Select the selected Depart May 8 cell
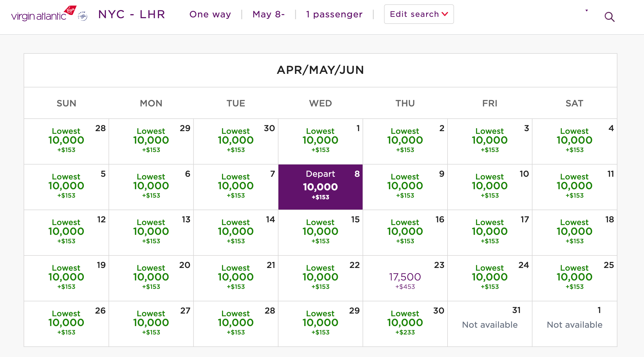 (320, 187)
